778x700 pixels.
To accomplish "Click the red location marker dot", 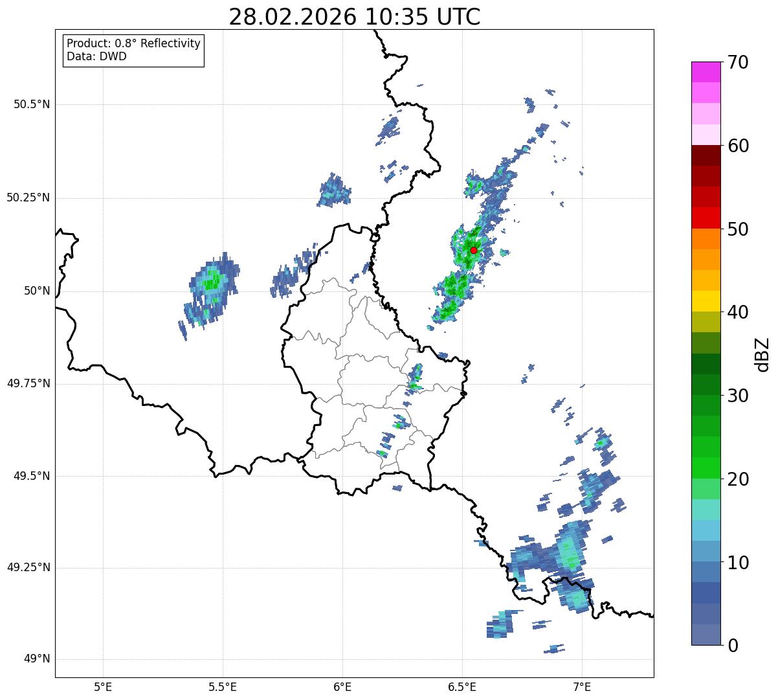I will pyautogui.click(x=473, y=250).
